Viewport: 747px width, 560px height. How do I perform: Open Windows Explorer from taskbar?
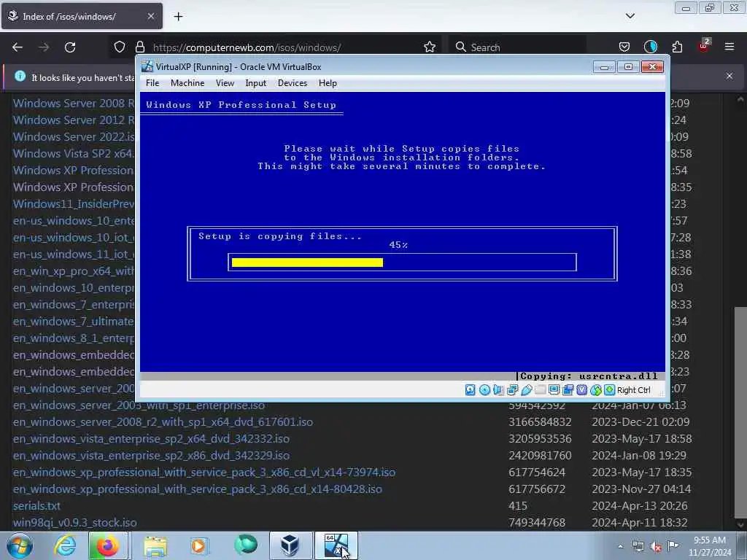tap(155, 545)
